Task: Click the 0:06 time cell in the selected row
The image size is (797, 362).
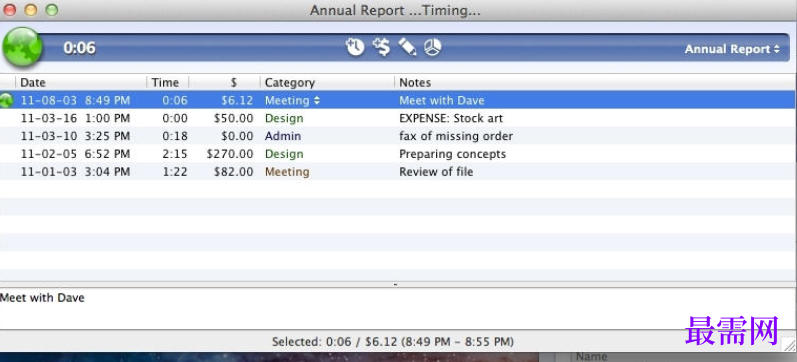Action: pos(175,101)
